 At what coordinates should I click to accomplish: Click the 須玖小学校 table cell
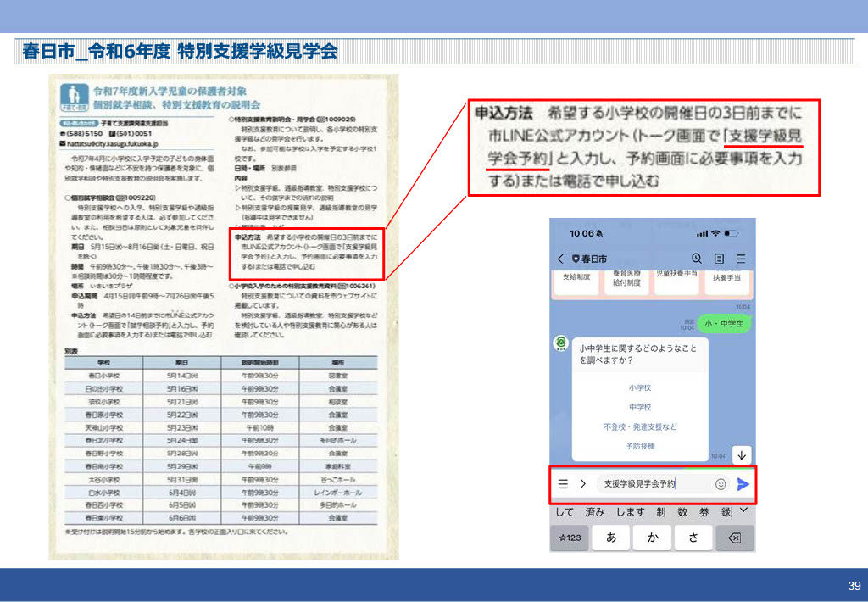click(103, 402)
